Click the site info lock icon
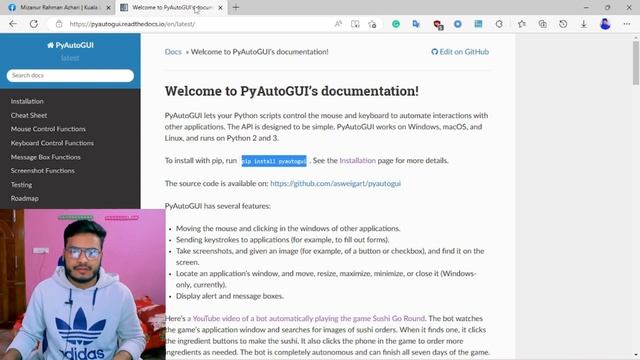The width and height of the screenshot is (640, 360). tap(59, 24)
